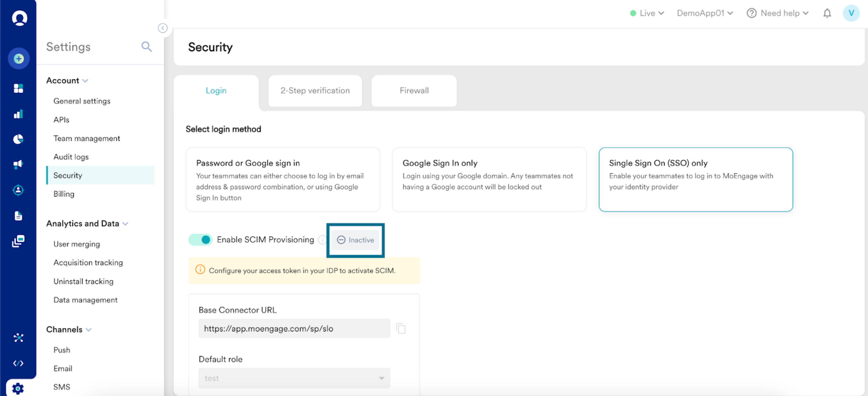Toggle Enable SCIM Provisioning switch

click(201, 240)
